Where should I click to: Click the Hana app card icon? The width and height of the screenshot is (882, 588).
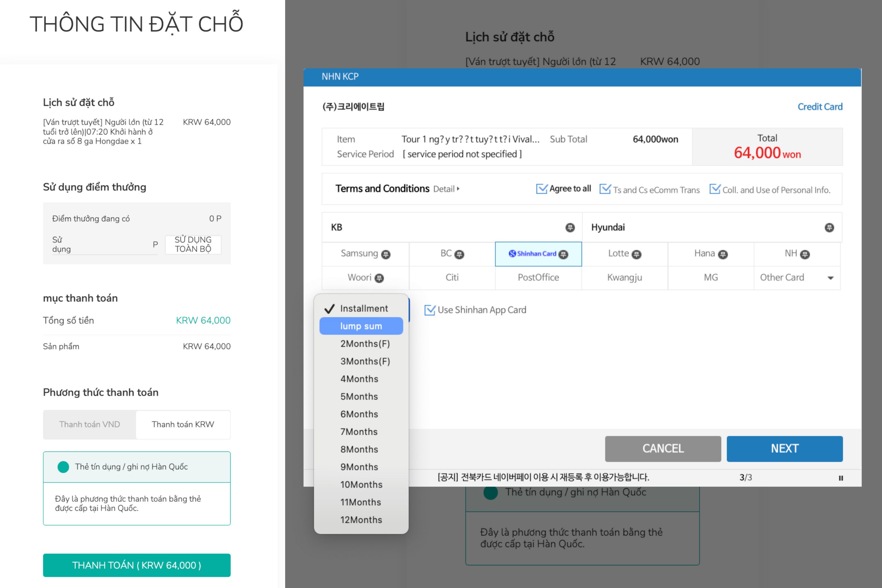click(723, 254)
